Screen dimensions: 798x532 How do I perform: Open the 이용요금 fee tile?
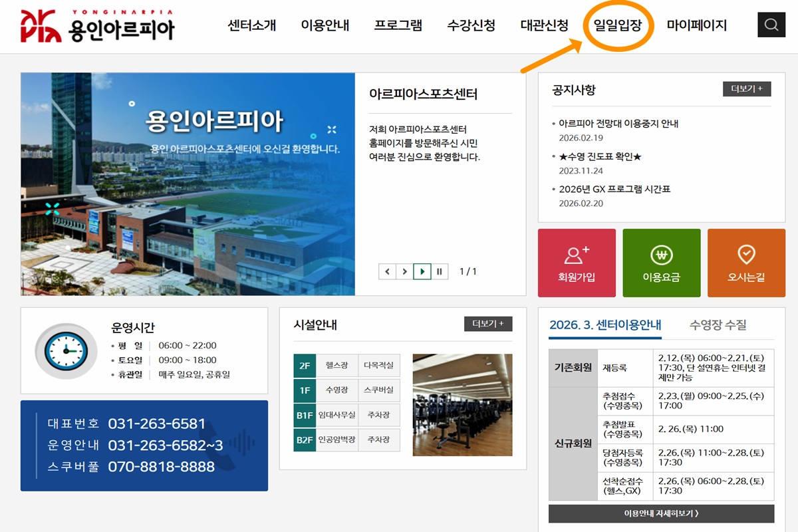click(661, 263)
